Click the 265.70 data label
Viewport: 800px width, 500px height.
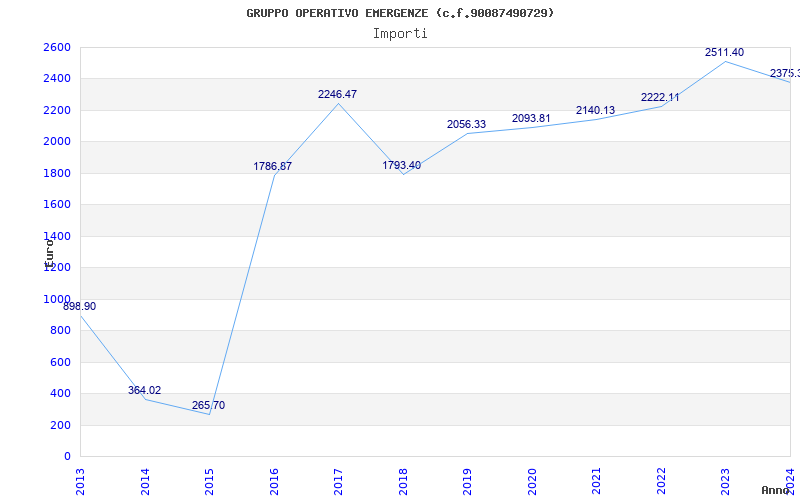(208, 406)
